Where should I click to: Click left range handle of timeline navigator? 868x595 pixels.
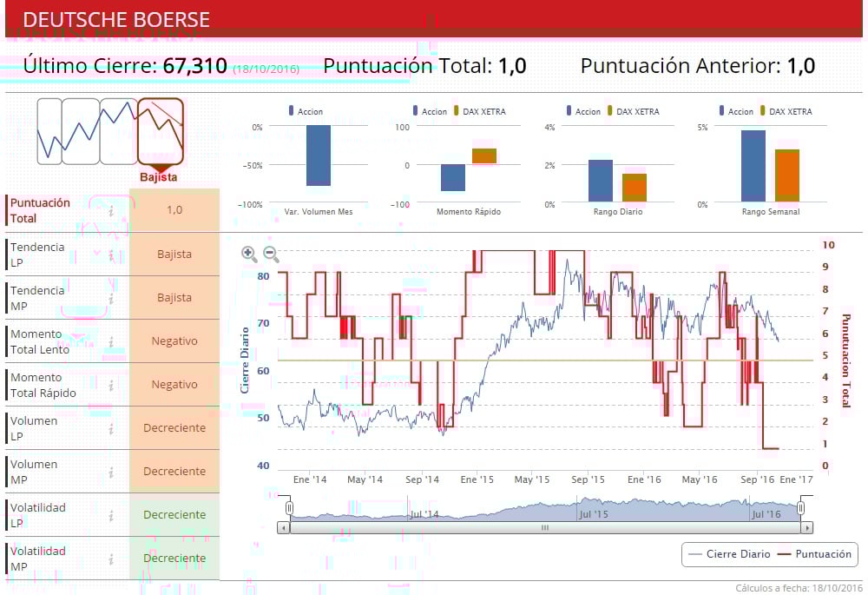point(289,508)
